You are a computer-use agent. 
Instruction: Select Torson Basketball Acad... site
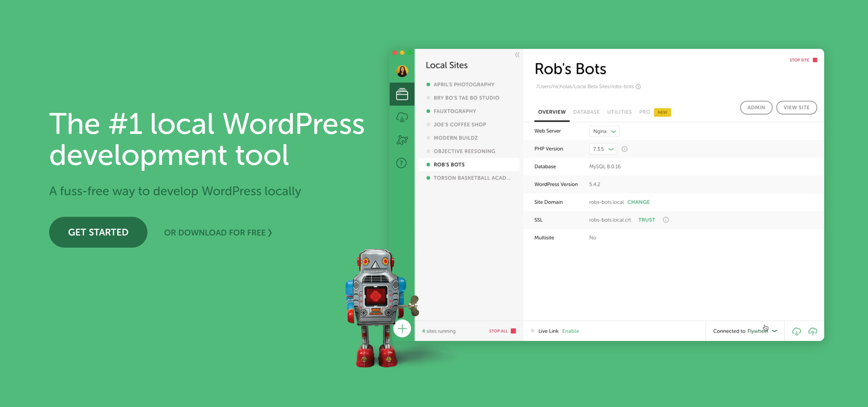tap(468, 178)
